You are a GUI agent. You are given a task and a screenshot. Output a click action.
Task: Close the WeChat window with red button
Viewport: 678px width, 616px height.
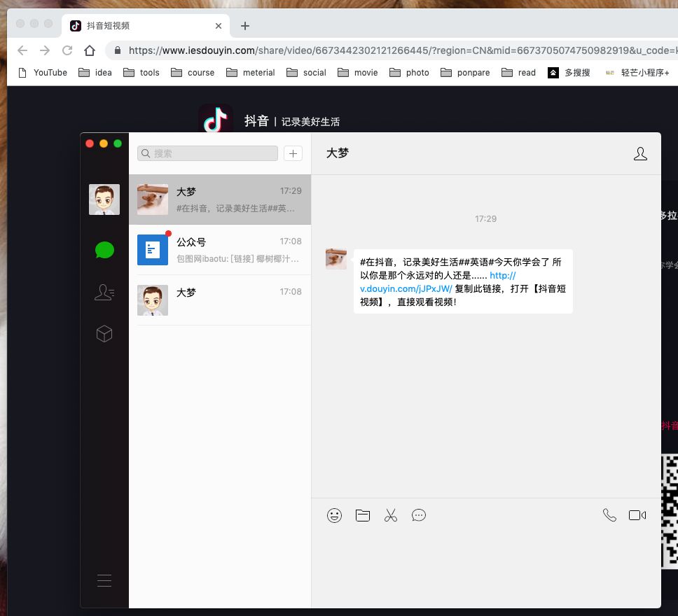pyautogui.click(x=90, y=143)
